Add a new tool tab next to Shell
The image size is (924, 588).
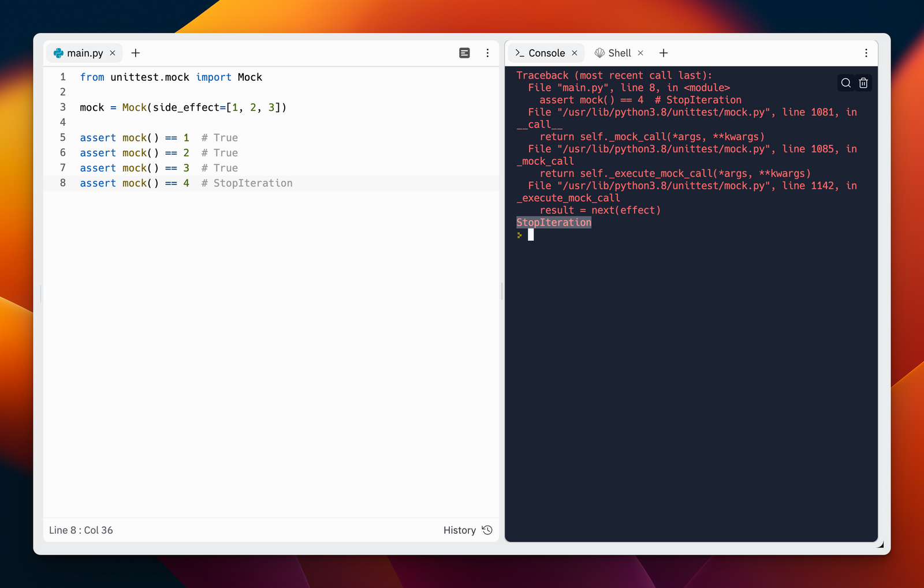point(663,53)
